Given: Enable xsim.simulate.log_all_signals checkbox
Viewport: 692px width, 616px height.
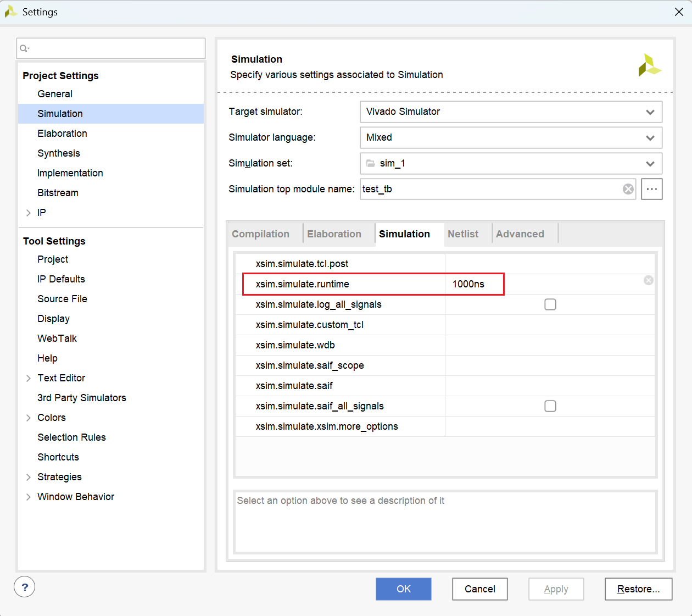Looking at the screenshot, I should [550, 304].
